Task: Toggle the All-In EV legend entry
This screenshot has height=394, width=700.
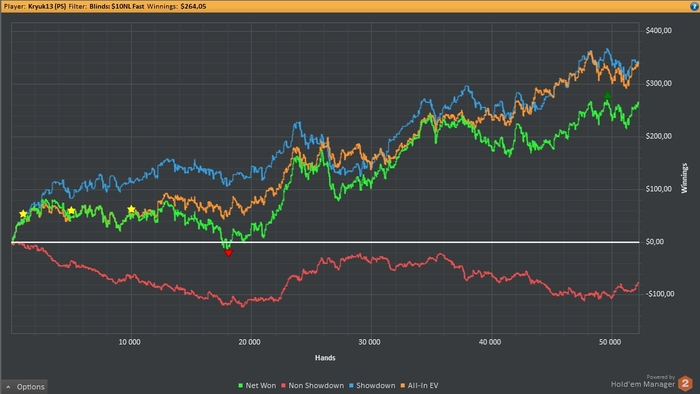Action: pyautogui.click(x=419, y=386)
